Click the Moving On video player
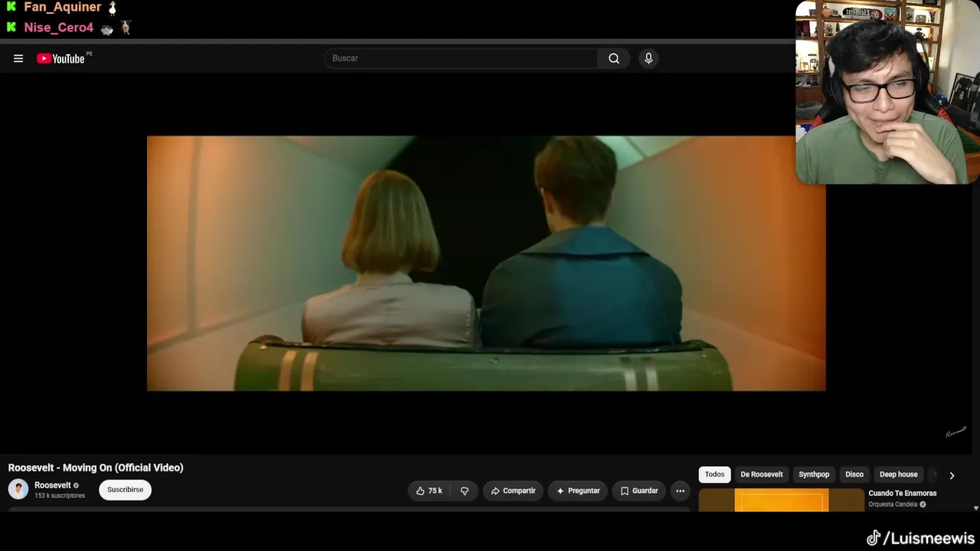This screenshot has width=980, height=551. [x=486, y=263]
